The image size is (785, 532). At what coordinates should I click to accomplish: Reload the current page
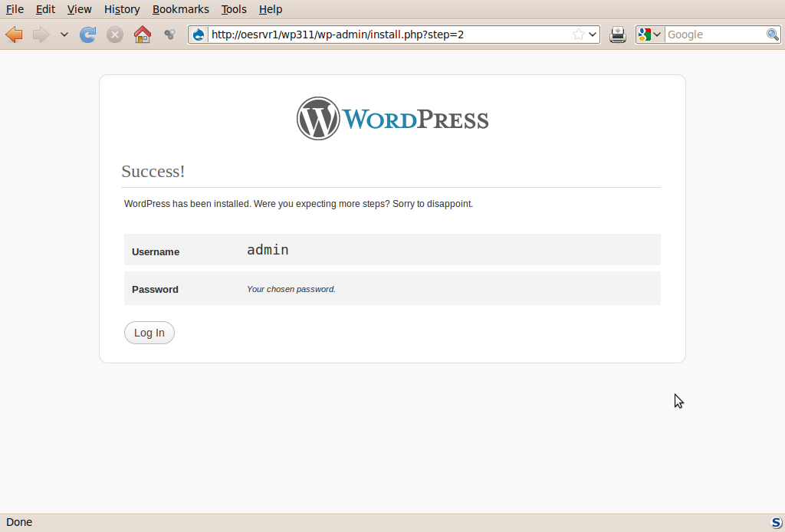87,34
